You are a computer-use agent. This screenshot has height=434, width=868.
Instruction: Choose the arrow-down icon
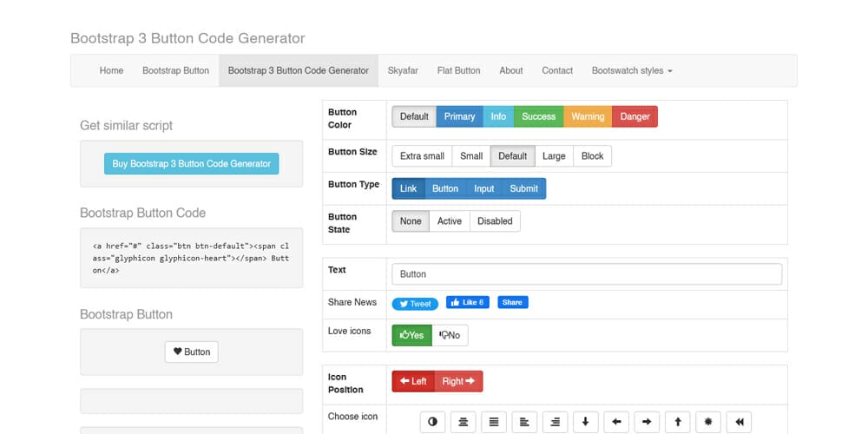pos(586,422)
